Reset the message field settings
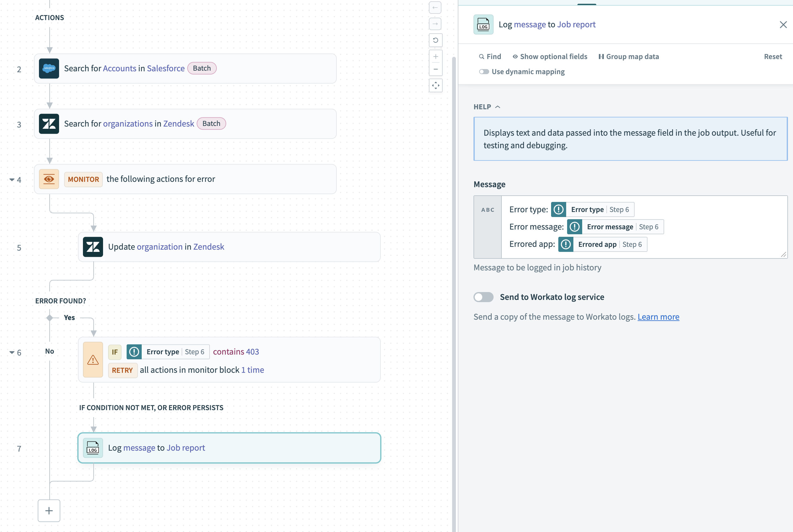 tap(773, 56)
